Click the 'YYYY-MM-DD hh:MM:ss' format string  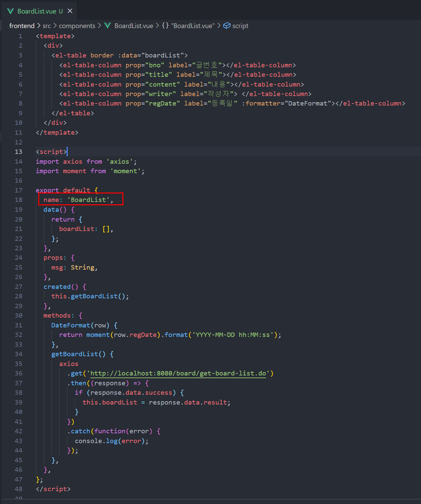click(x=233, y=335)
